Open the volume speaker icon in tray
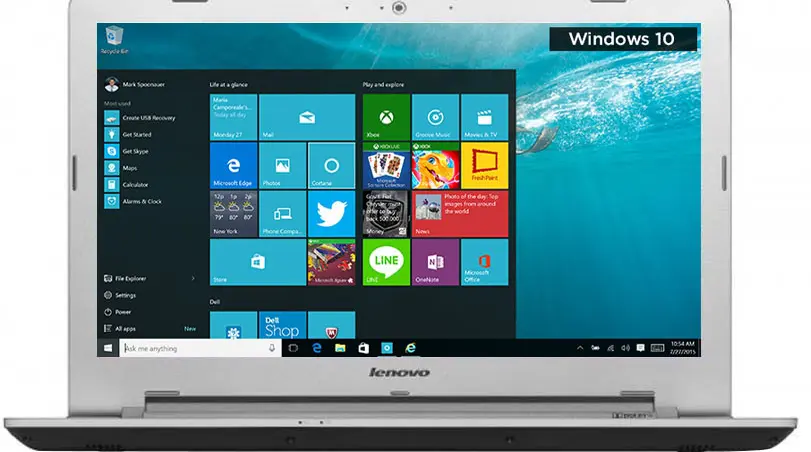This screenshot has height=452, width=811. tap(625, 348)
